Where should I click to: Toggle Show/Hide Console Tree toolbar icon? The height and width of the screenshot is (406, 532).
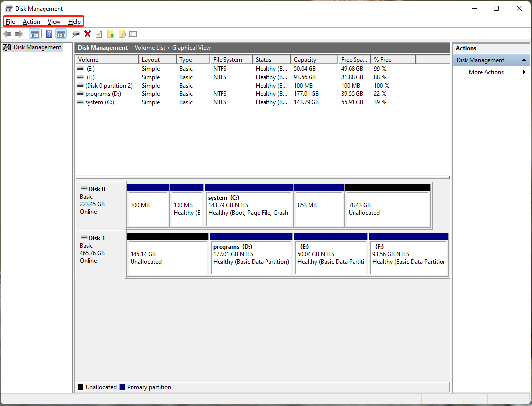click(34, 34)
